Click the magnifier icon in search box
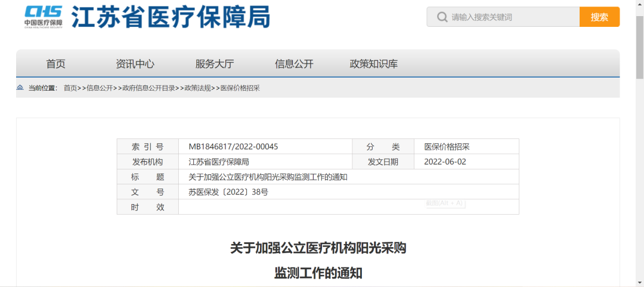The image size is (644, 287). (x=442, y=17)
